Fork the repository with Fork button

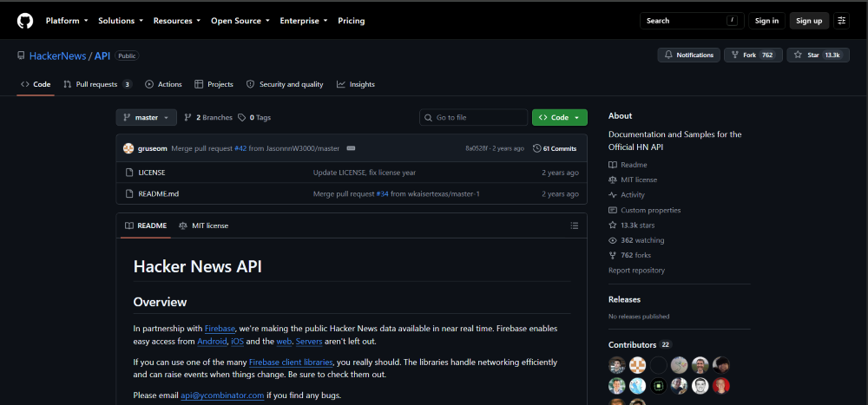pyautogui.click(x=753, y=55)
